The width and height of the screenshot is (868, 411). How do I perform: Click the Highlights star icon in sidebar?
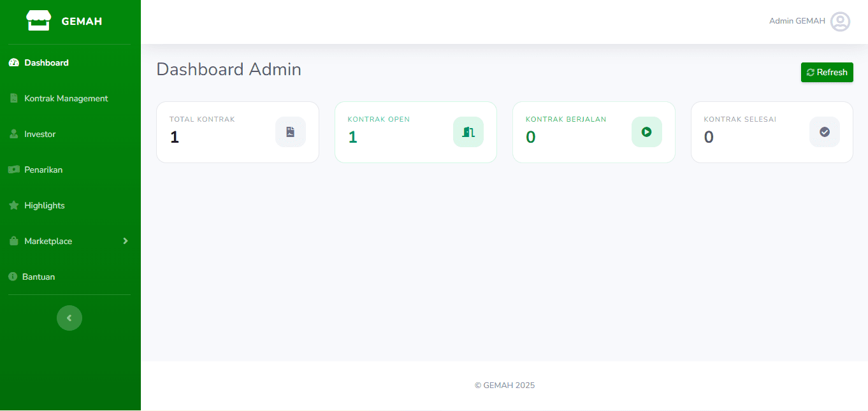[x=13, y=206]
